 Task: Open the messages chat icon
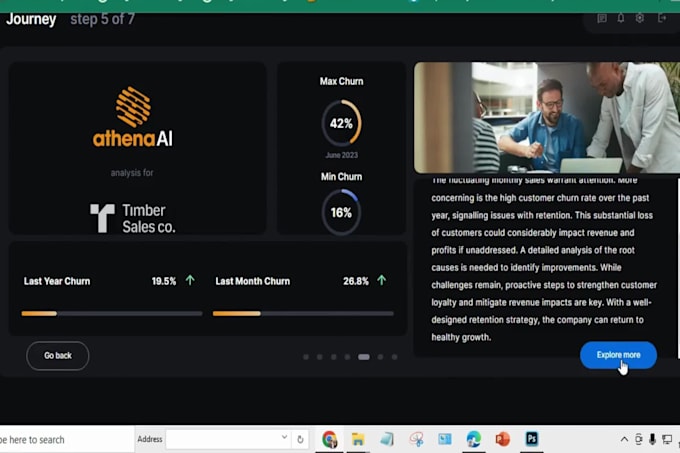tap(602, 18)
